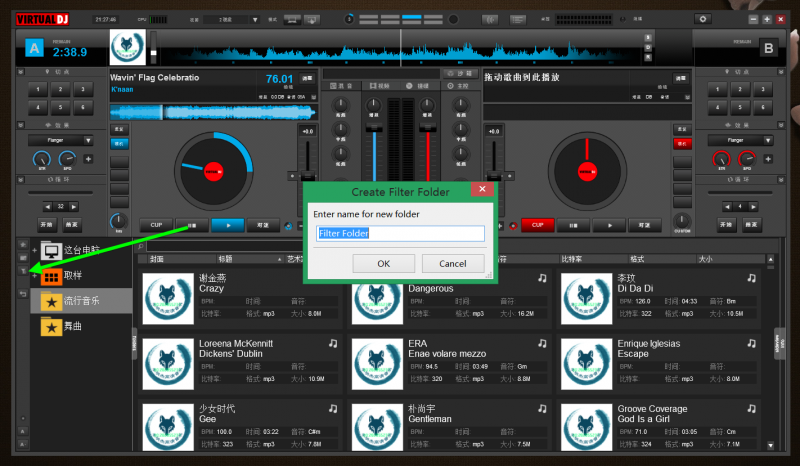800x466 pixels.
Task: Decrease loop length on deck B
Action: pos(727,207)
